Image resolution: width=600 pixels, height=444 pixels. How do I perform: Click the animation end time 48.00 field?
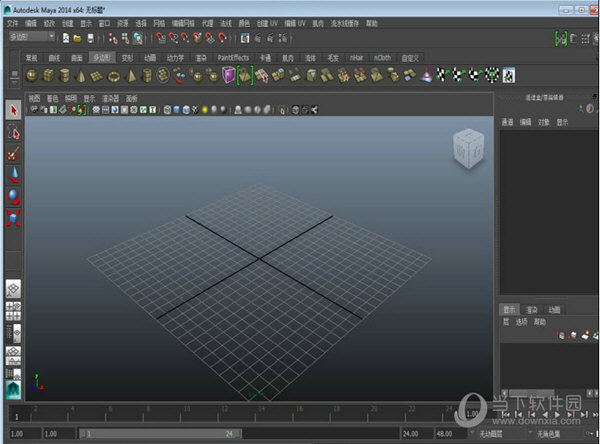(x=450, y=434)
